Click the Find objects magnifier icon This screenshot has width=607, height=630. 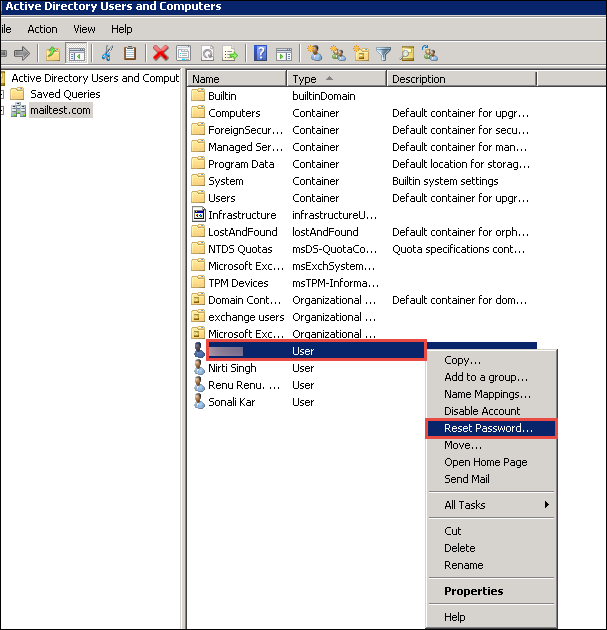[x=407, y=54]
